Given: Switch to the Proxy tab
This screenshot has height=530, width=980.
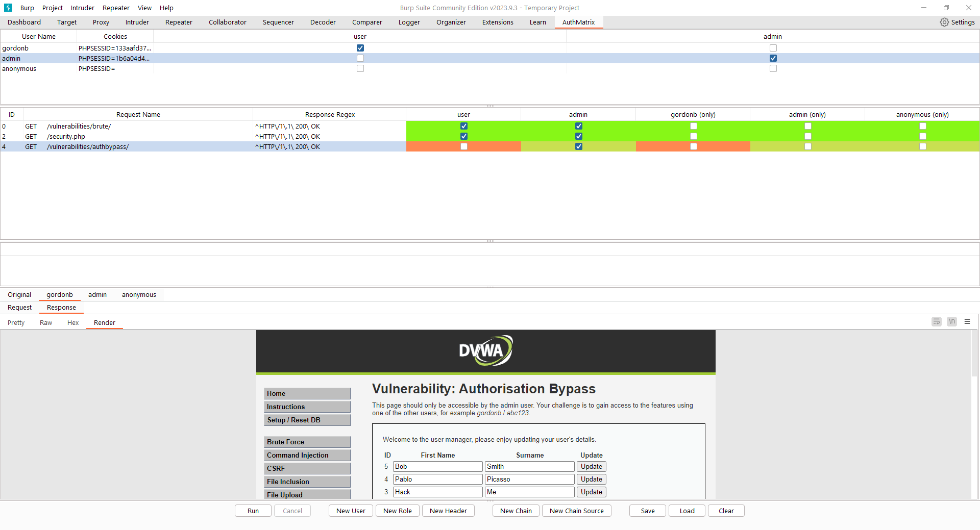Looking at the screenshot, I should [x=101, y=22].
